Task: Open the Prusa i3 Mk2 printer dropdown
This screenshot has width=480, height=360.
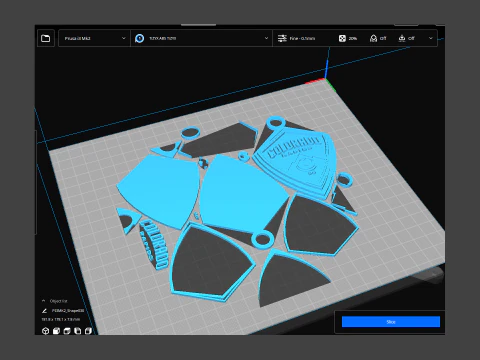Action: [94, 38]
